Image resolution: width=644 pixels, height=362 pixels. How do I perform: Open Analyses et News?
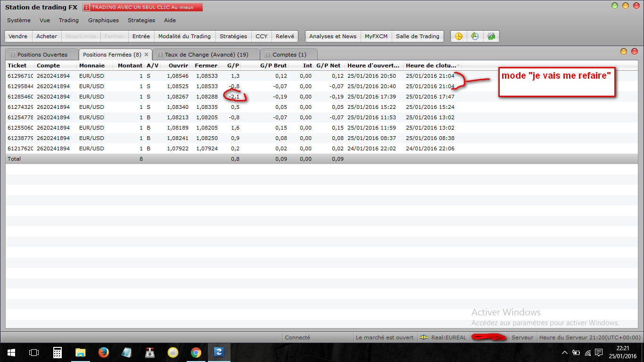[333, 36]
